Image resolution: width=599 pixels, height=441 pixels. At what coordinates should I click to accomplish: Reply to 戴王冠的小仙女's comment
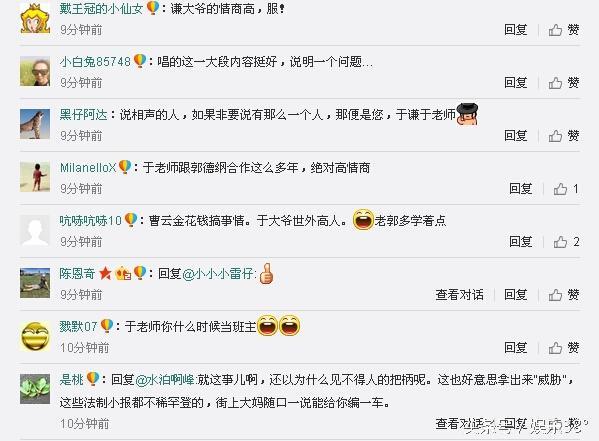coord(516,30)
